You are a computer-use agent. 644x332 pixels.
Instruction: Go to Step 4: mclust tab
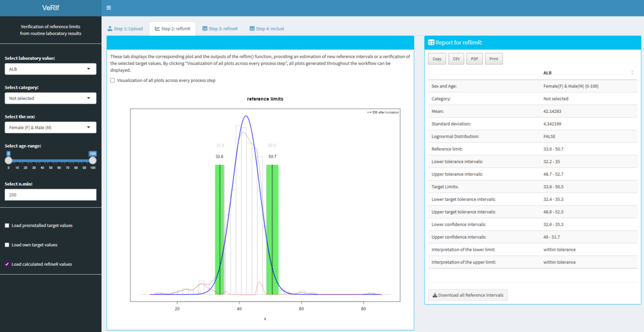267,29
